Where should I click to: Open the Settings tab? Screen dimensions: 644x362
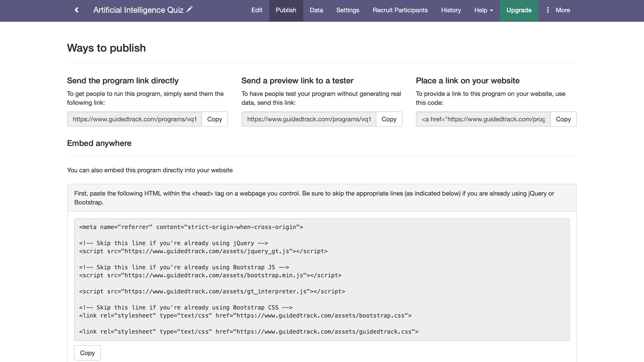click(347, 10)
